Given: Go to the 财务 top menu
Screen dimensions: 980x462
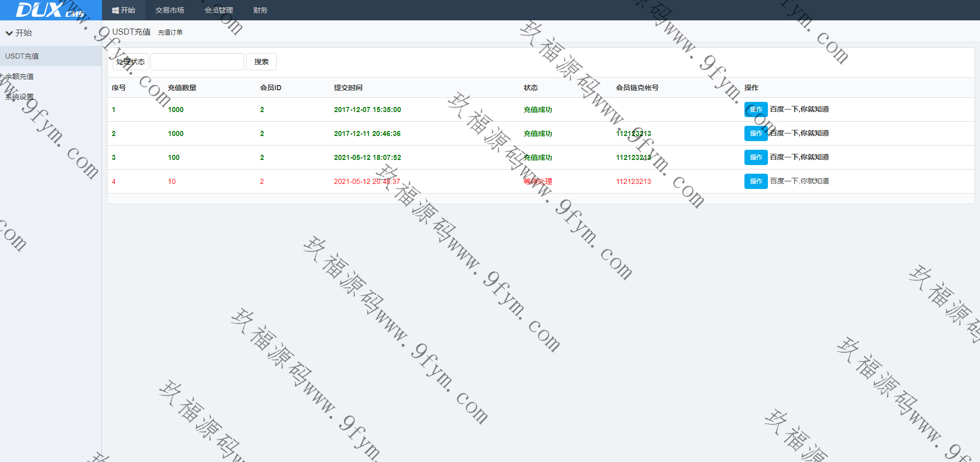Looking at the screenshot, I should [260, 10].
